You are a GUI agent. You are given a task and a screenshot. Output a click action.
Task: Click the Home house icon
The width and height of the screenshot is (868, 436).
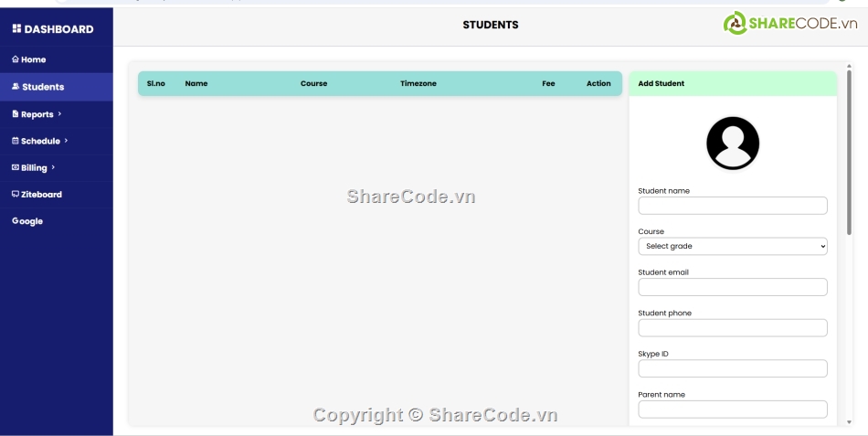[15, 59]
